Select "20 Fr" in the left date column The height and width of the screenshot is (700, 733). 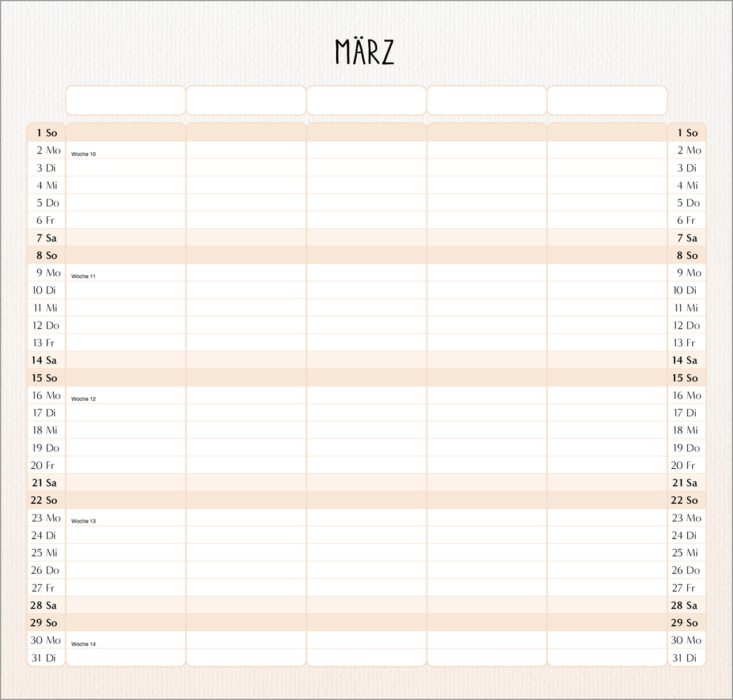(43, 465)
